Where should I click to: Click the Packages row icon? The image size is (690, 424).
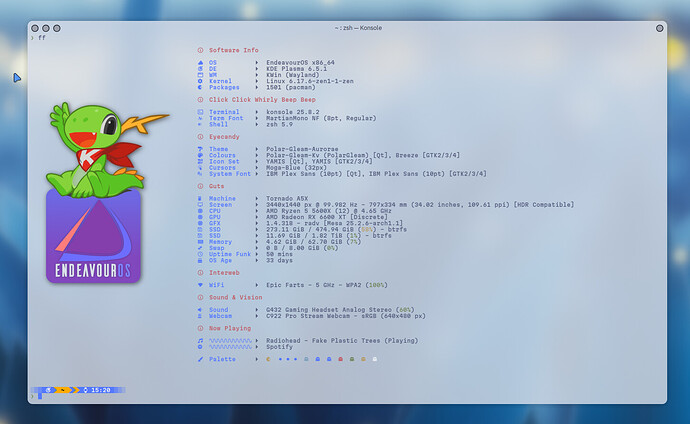(200, 88)
